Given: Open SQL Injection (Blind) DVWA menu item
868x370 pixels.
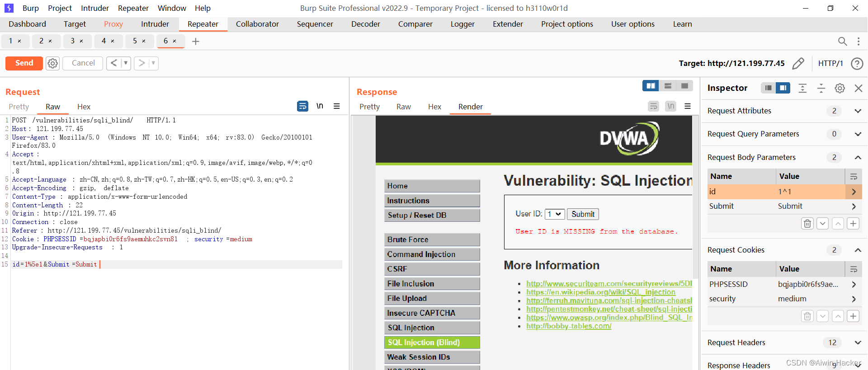Looking at the screenshot, I should click(x=432, y=342).
